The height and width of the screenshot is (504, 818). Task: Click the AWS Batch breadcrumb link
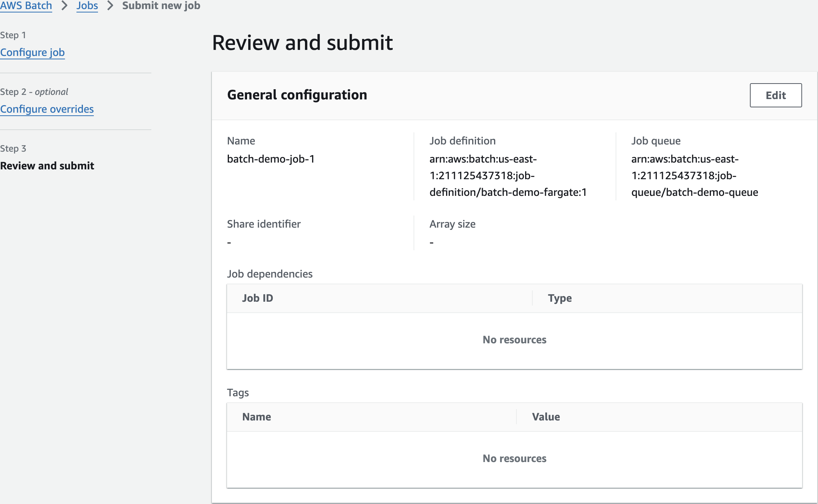26,6
